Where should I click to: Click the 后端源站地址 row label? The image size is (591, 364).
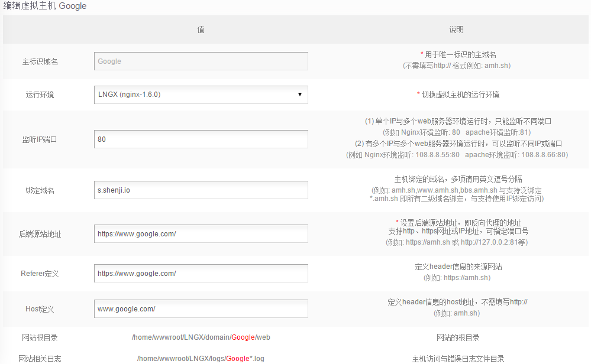coord(40,234)
